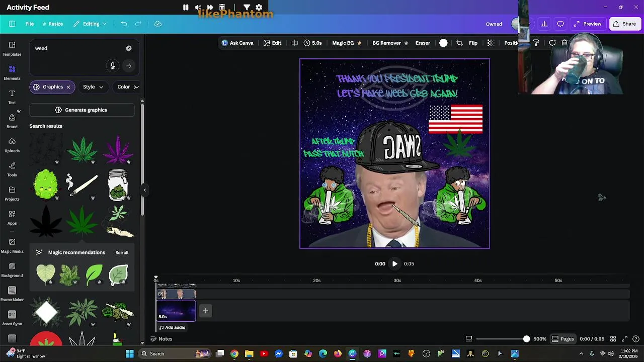Viewport: 644px width, 362px height.
Task: Add audio to the timeline
Action: [x=172, y=328]
